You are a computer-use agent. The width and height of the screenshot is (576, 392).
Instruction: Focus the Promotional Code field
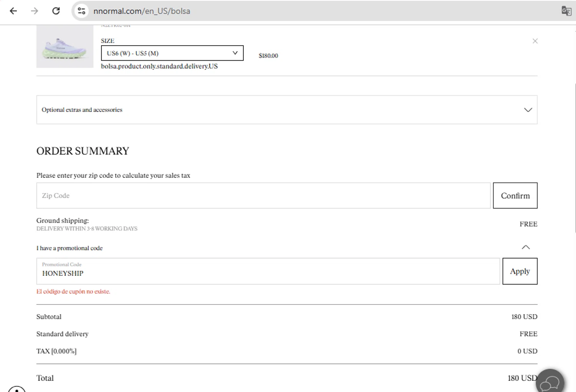[x=268, y=271]
